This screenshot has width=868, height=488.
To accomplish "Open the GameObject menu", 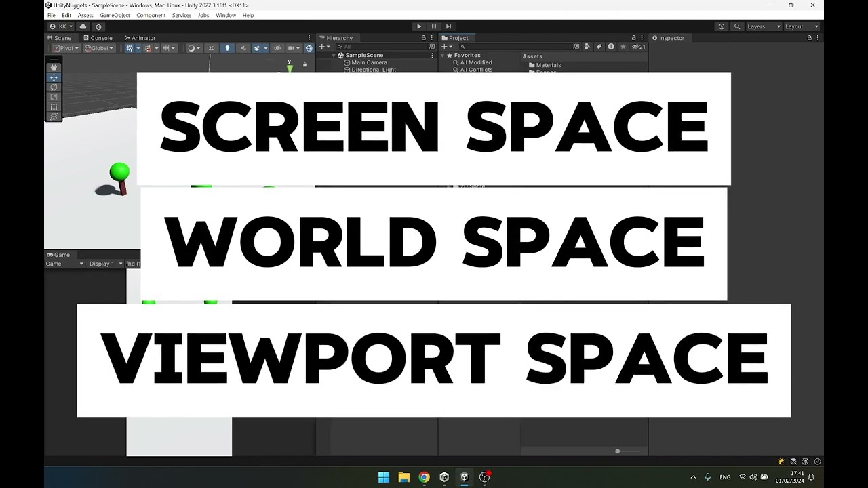I will (x=115, y=15).
